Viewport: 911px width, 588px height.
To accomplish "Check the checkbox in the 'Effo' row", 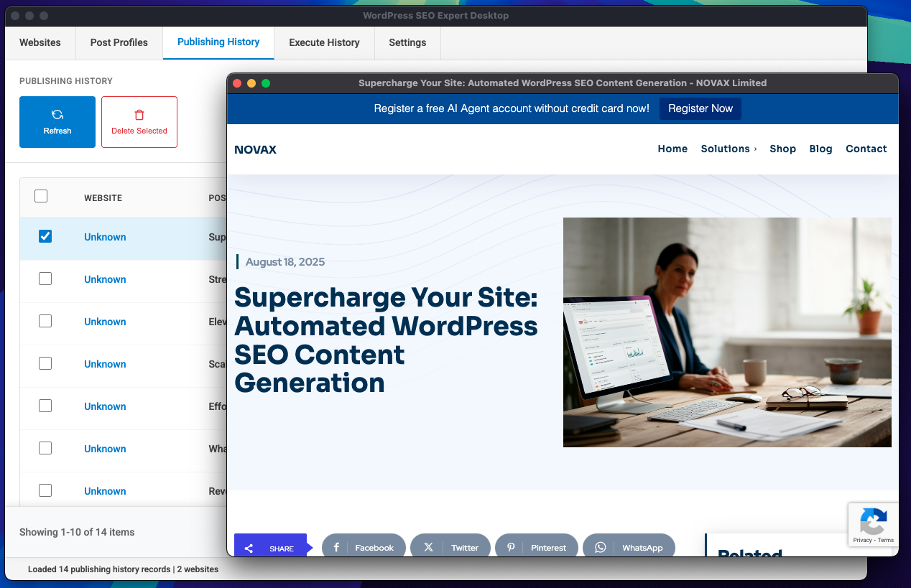I will [45, 406].
